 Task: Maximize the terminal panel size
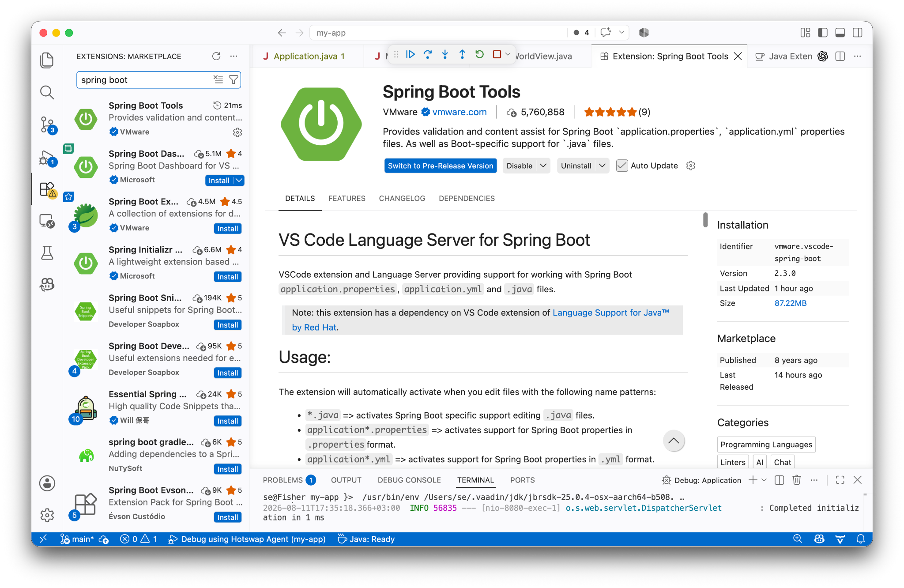pos(840,480)
